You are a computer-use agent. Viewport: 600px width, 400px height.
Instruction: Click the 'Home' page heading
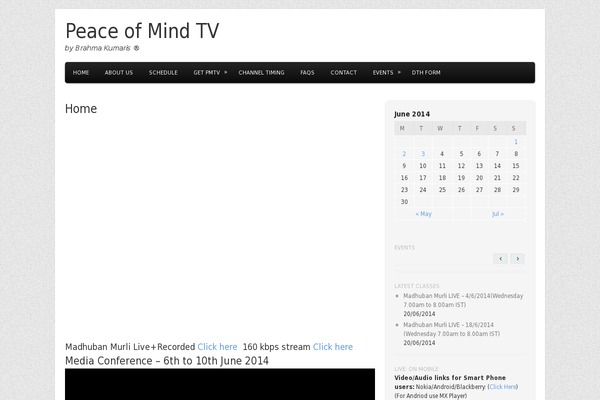[x=81, y=109]
